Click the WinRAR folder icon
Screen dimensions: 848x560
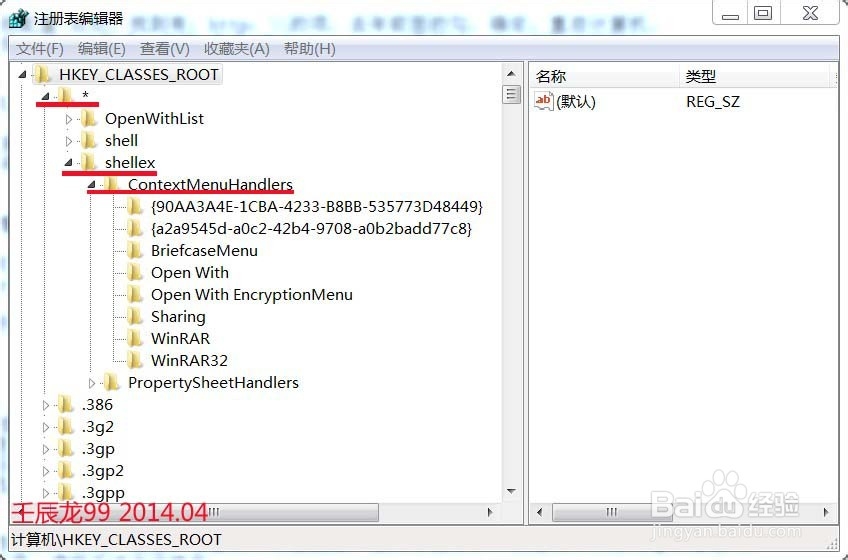(x=135, y=338)
